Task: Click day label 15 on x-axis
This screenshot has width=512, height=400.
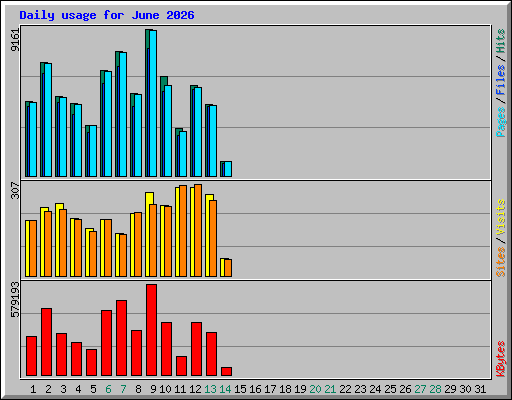Action: 240,389
